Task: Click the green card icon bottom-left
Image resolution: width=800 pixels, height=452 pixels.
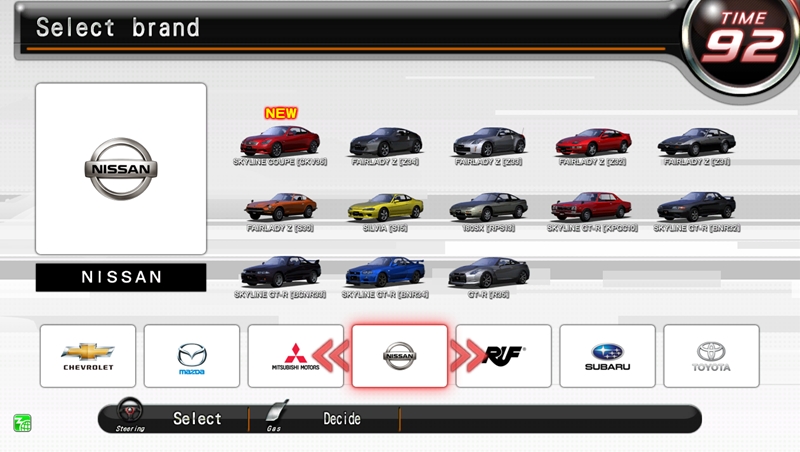Action: (x=22, y=423)
